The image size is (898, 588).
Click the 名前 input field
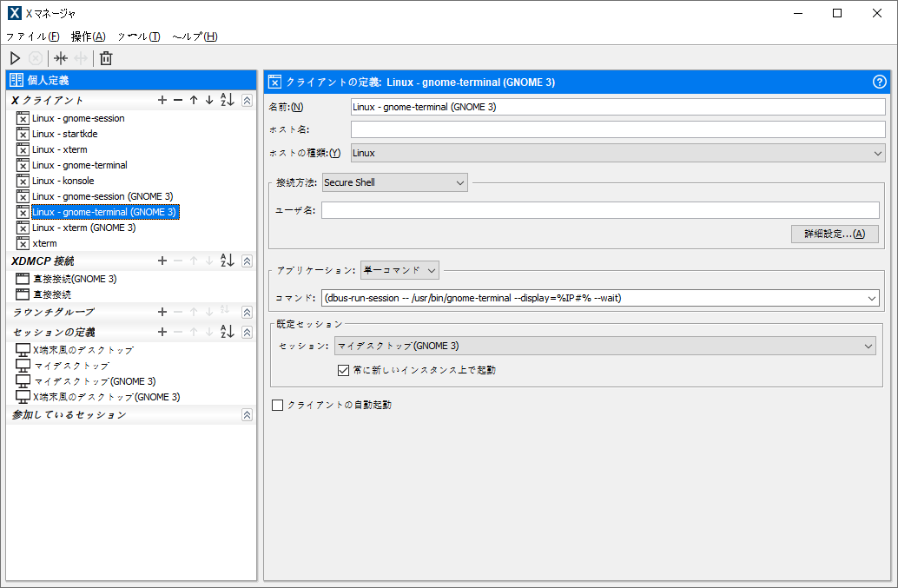[618, 107]
